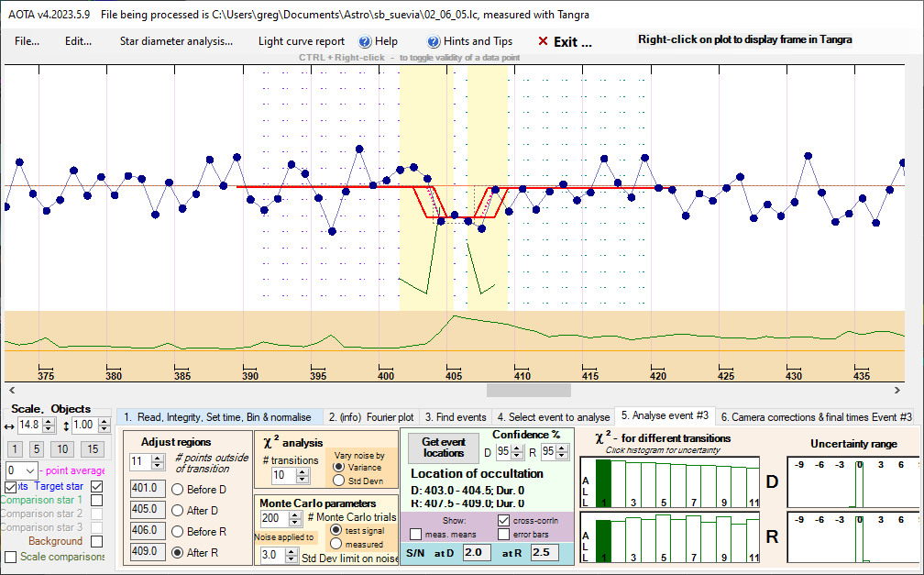Click the S/N at D value field
Screen dimensions: 924x575
[x=476, y=553]
